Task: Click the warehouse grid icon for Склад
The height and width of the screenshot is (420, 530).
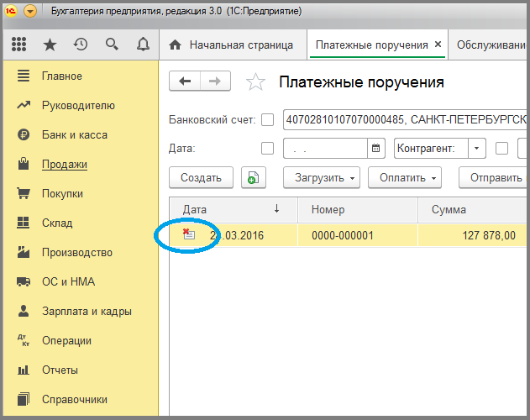Action: tap(23, 223)
